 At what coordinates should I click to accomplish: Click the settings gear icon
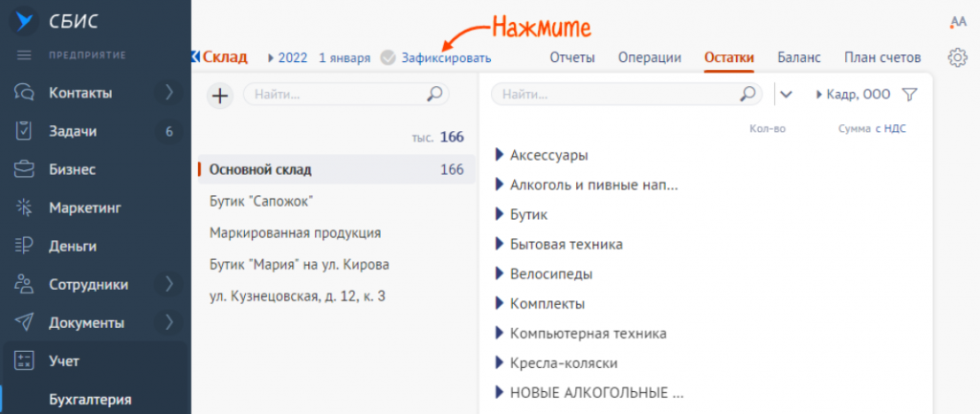957,57
